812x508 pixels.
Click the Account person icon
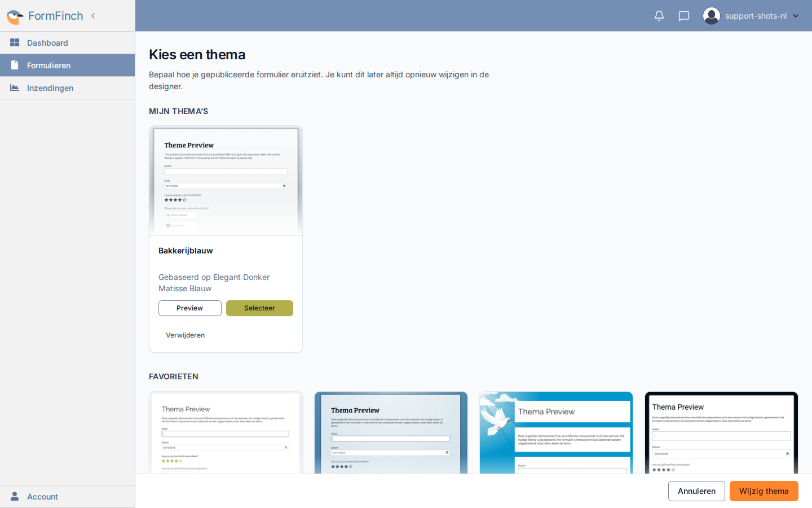click(x=15, y=496)
